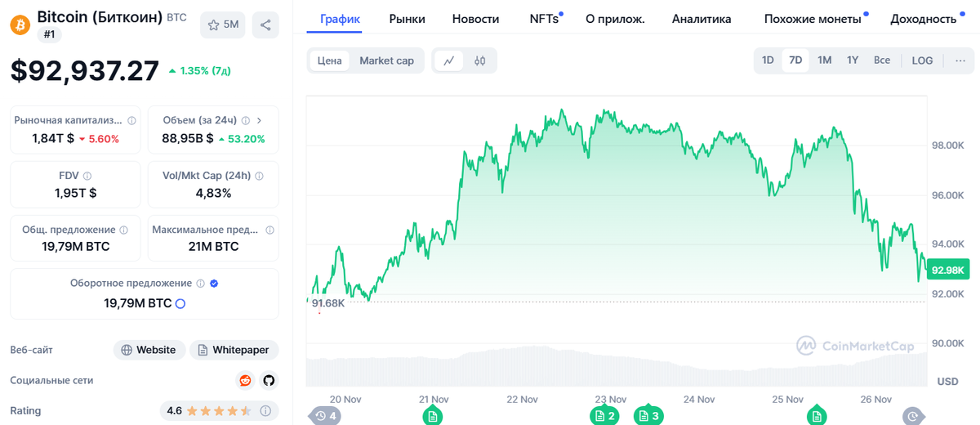Open the more chart options ellipsis menu
980x425 pixels.
960,60
